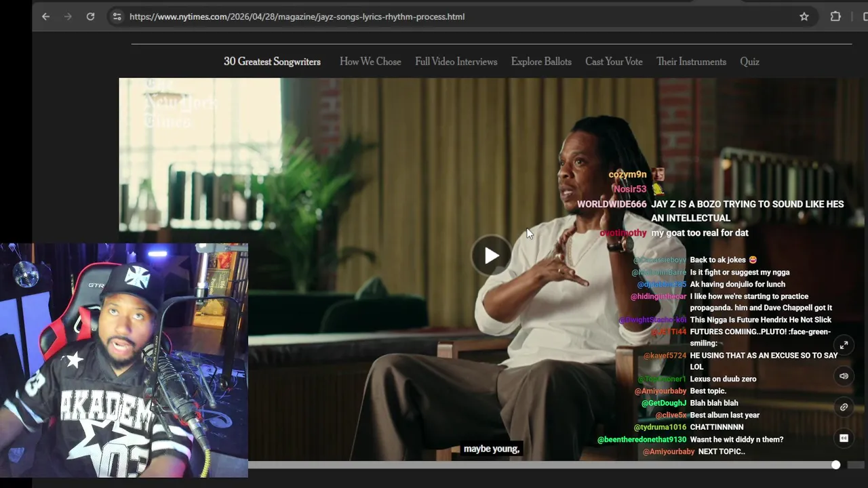The image size is (868, 488).
Task: Click chat username @clive5x
Action: [671, 415]
